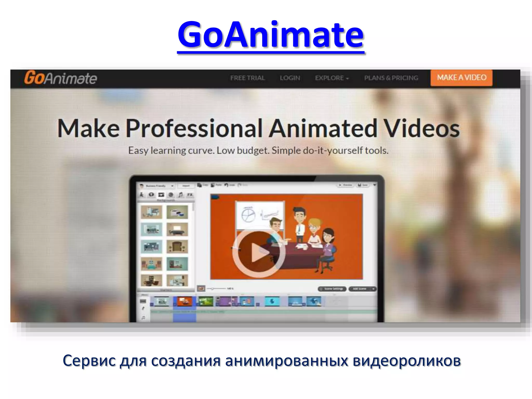Go to the LOGIN page
This screenshot has width=532, height=399.
(x=290, y=78)
